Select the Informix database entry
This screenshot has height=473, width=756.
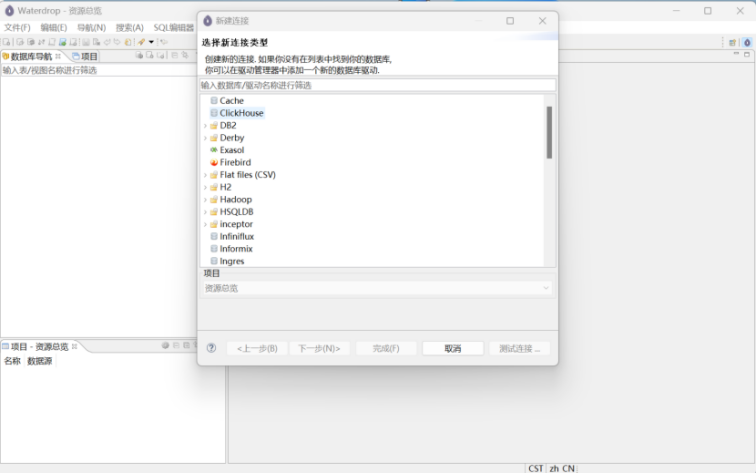click(x=236, y=249)
